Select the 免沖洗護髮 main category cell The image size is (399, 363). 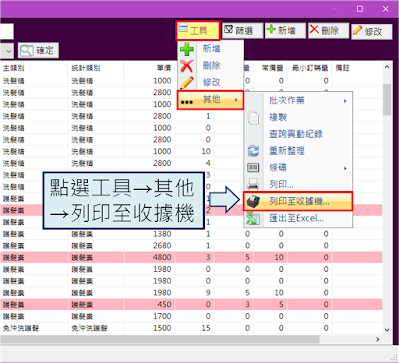34,328
